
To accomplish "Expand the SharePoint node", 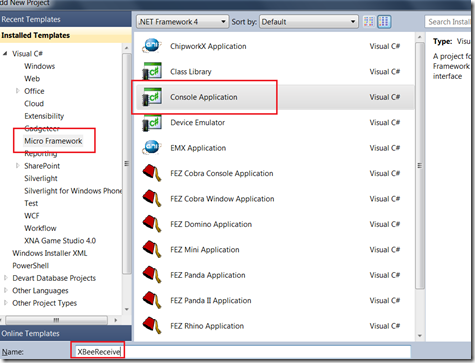I will click(18, 166).
